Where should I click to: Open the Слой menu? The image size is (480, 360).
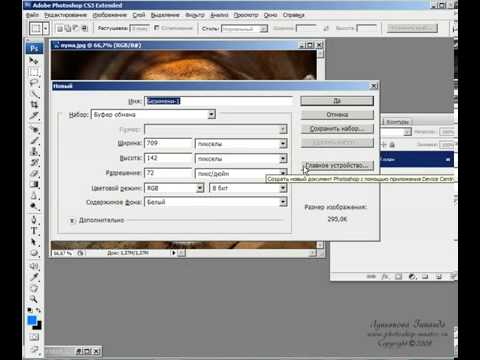(x=139, y=15)
